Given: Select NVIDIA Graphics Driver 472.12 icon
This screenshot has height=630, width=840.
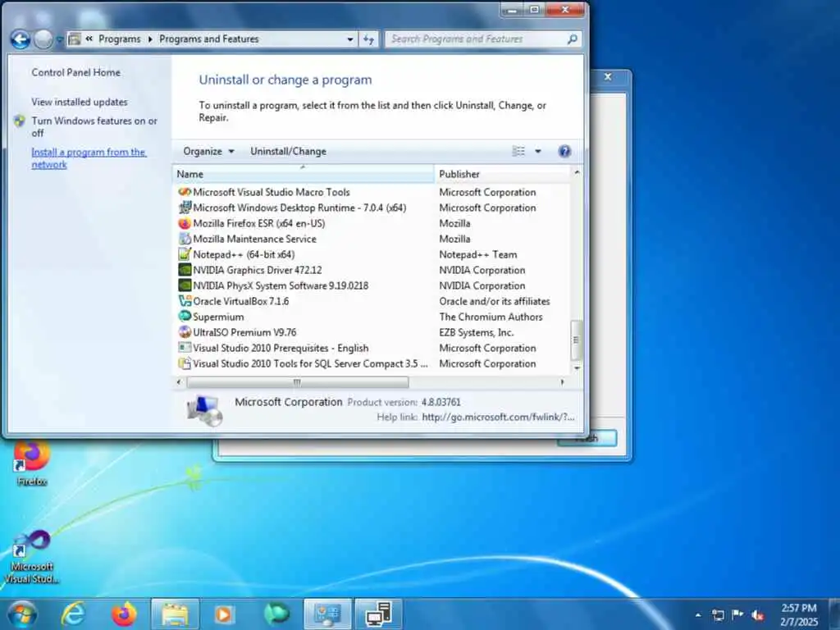Looking at the screenshot, I should 185,270.
